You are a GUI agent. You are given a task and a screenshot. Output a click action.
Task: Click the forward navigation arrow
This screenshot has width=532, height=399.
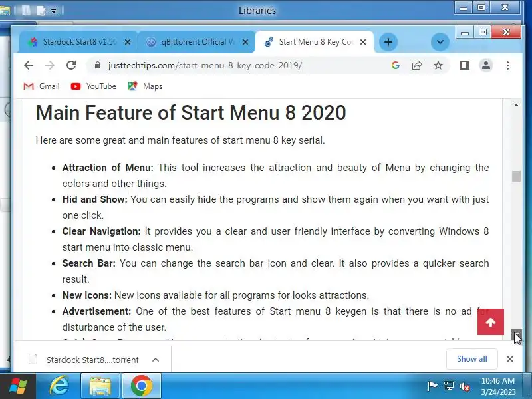coord(50,65)
